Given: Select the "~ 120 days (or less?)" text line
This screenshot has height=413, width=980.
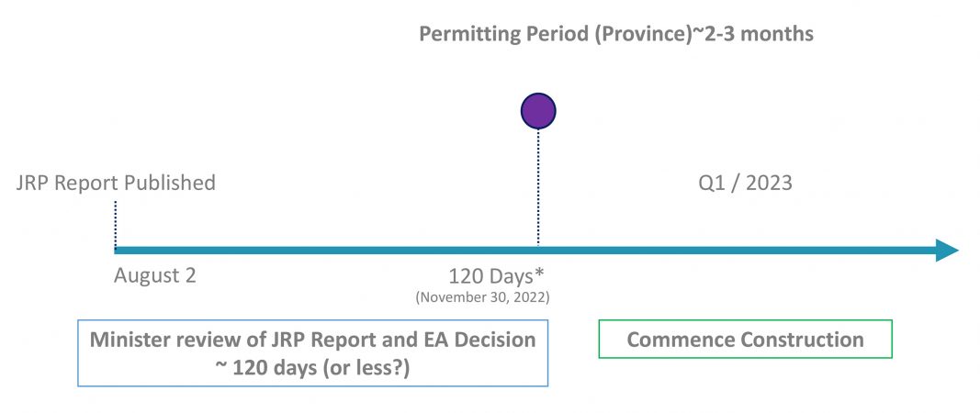Looking at the screenshot, I should 312,368.
